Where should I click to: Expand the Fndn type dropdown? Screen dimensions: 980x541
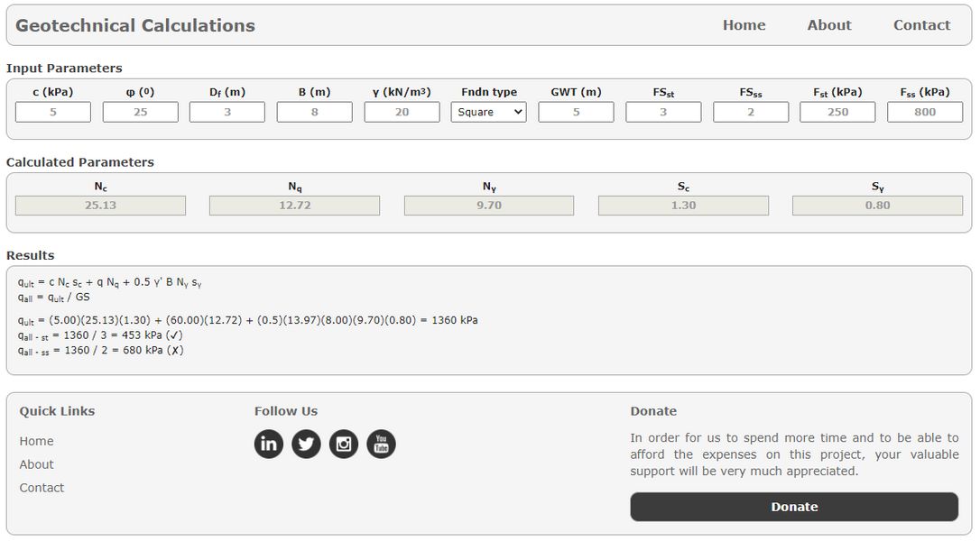(488, 112)
